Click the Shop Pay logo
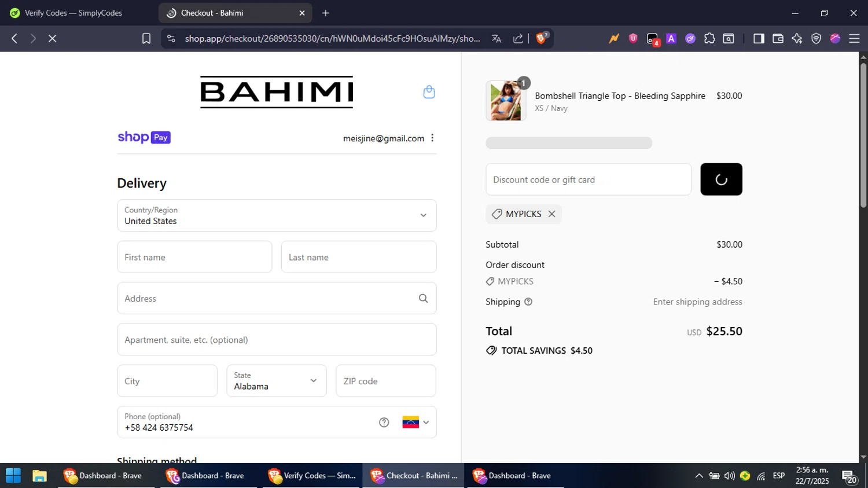868x488 pixels. pos(144,137)
